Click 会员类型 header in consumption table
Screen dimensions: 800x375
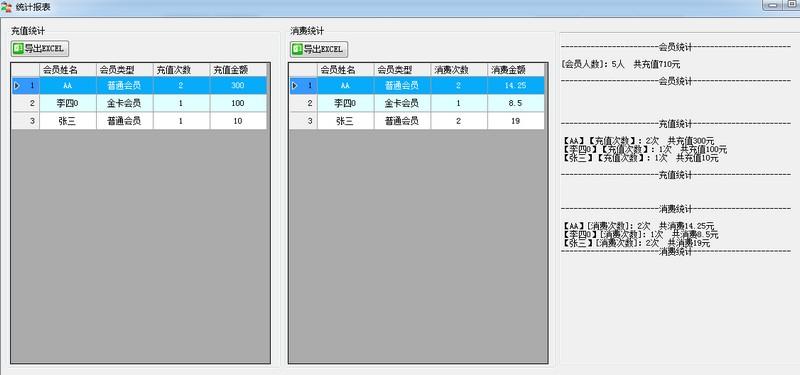(x=402, y=70)
